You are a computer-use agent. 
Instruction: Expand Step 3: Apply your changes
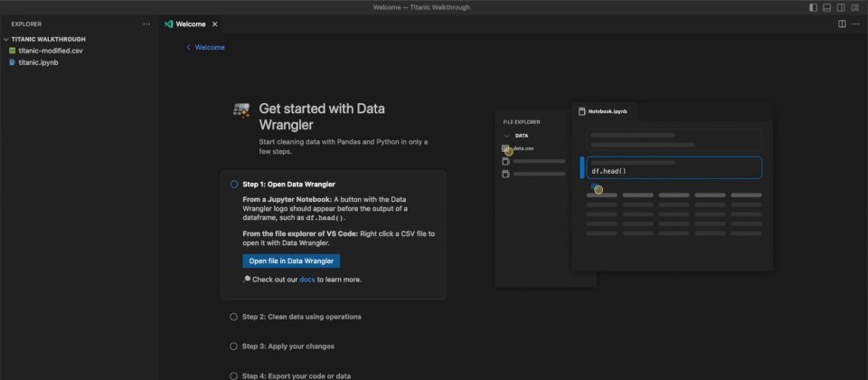click(x=288, y=347)
